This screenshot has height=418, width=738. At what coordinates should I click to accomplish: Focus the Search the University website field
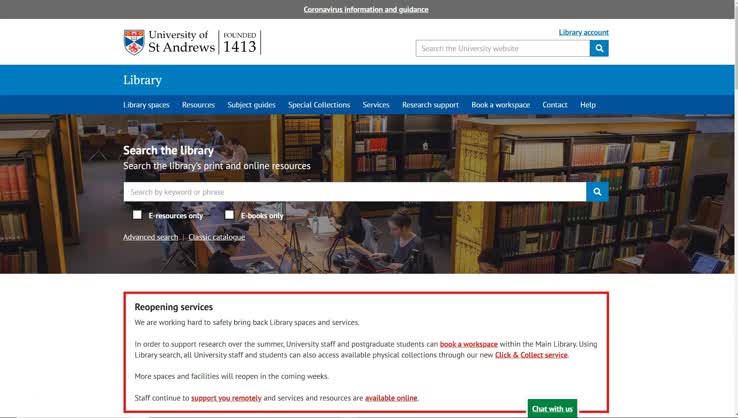(503, 48)
